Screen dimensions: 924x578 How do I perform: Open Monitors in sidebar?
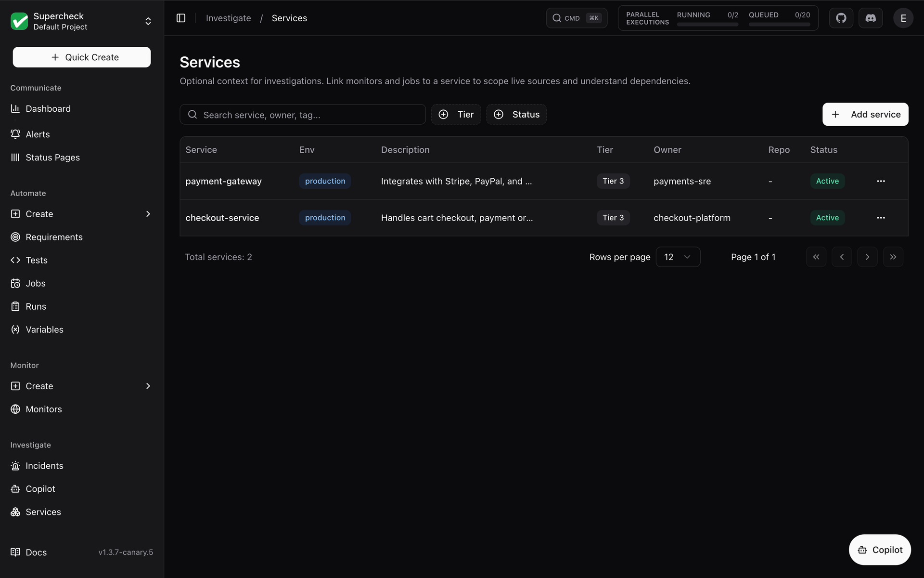[81, 409]
